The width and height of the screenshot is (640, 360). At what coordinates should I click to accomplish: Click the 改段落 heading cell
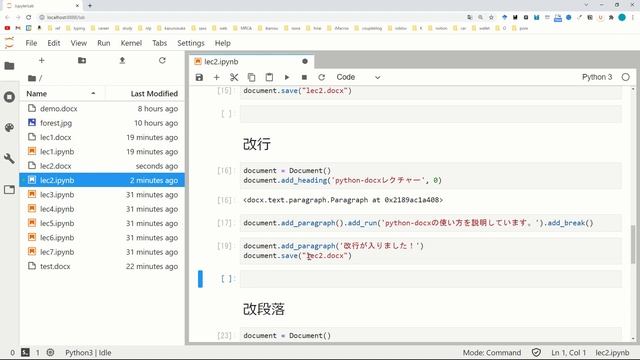pos(264,309)
